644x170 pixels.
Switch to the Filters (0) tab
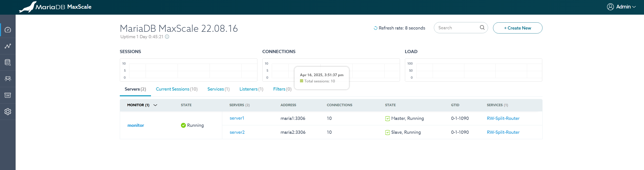click(x=282, y=89)
